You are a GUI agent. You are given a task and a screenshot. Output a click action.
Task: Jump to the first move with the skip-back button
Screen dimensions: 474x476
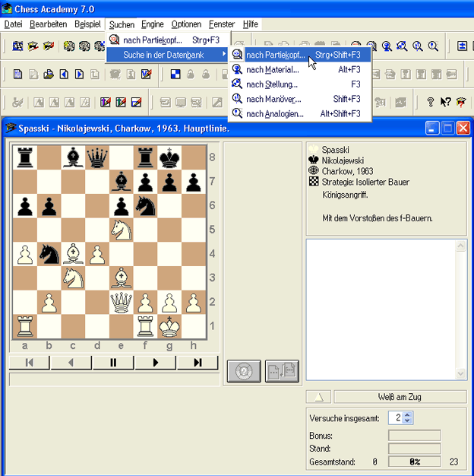pos(30,363)
